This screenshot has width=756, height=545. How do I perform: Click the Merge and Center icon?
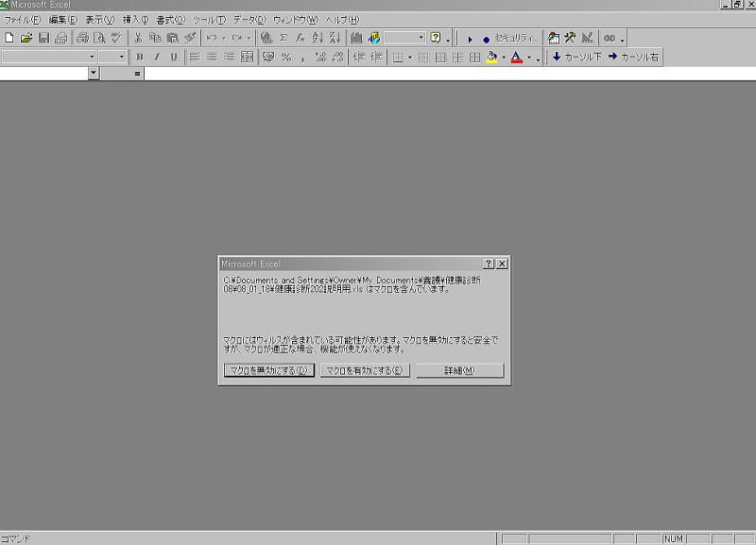click(x=247, y=57)
